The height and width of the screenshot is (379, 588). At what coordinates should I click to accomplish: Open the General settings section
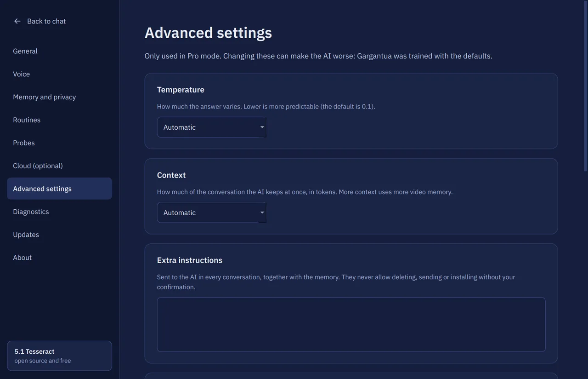59,51
